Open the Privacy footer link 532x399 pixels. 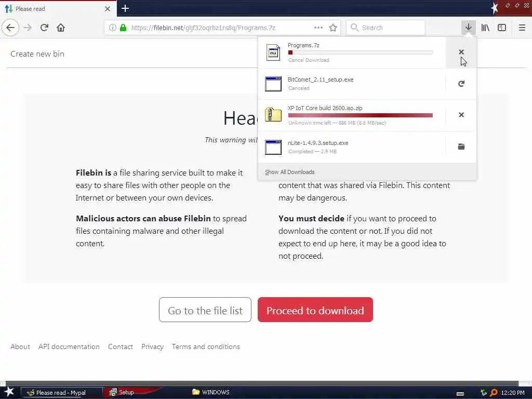pos(152,347)
